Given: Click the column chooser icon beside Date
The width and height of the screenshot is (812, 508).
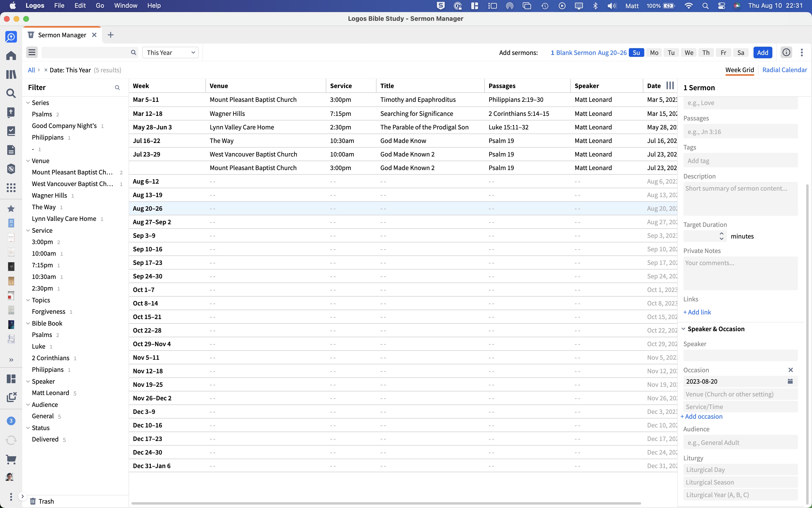Looking at the screenshot, I should (670, 86).
